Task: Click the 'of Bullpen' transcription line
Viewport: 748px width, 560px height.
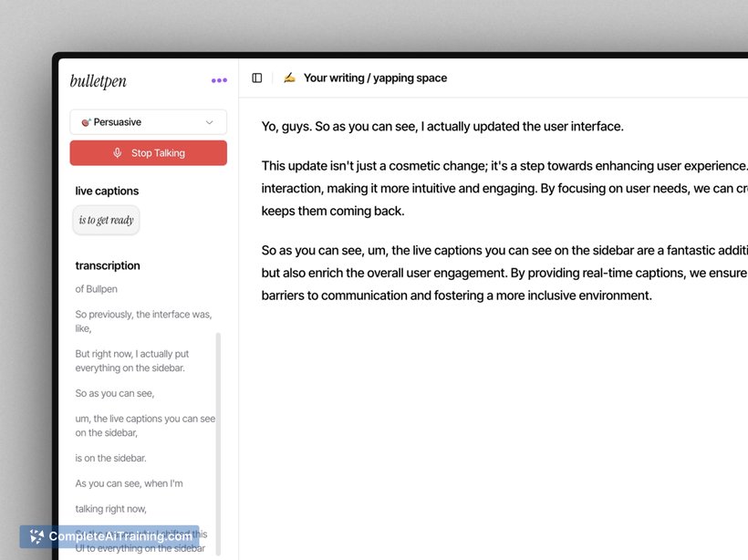Action: pos(97,289)
